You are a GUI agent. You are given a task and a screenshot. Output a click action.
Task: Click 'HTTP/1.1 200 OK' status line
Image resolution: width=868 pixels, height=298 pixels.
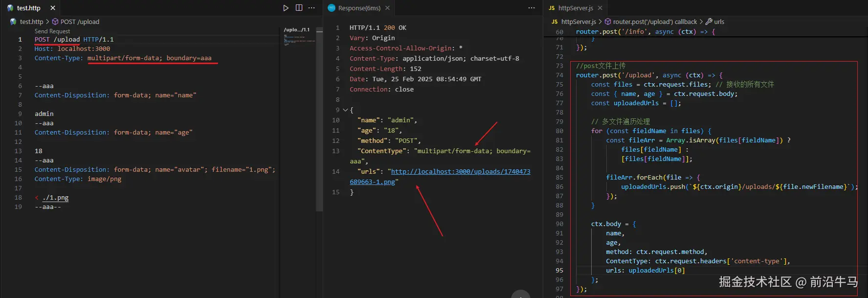coord(378,28)
